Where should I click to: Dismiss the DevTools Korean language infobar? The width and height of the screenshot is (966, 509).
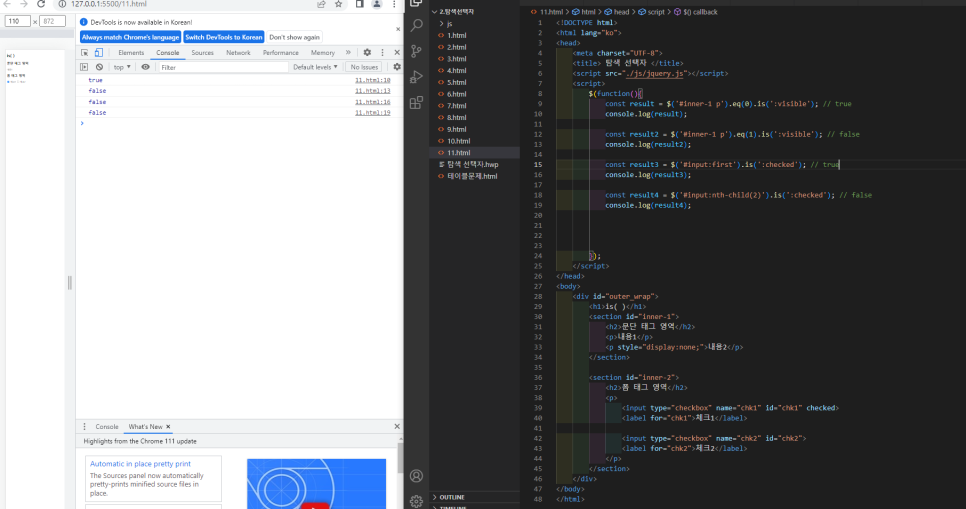[398, 29]
